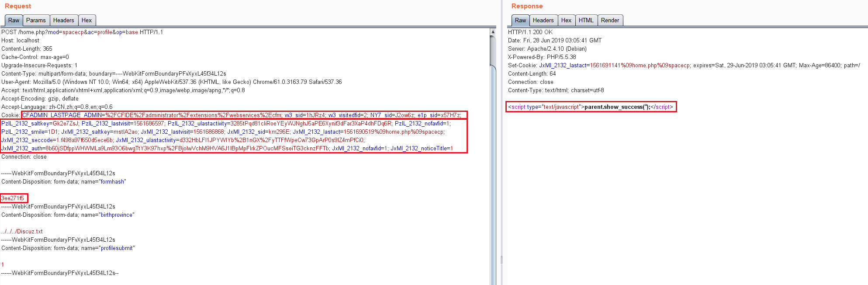This screenshot has width=868, height=285.
Task: Click the birthprovince field name
Action: (117, 215)
